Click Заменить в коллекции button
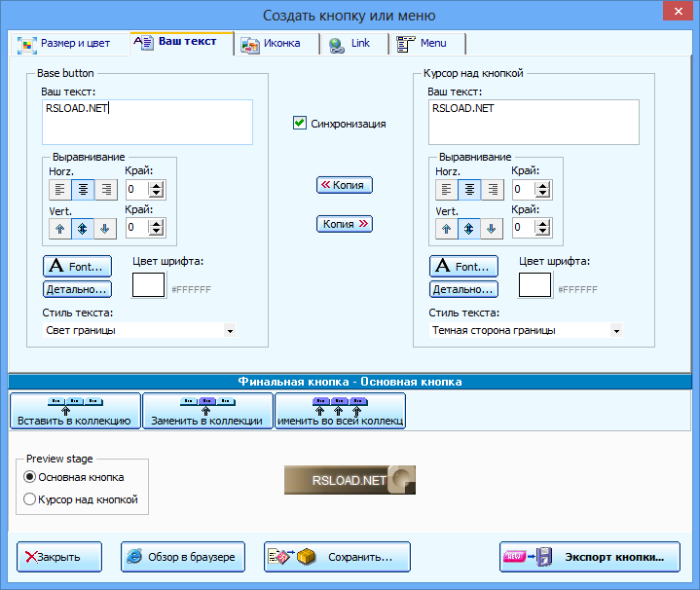The width and height of the screenshot is (700, 590). pos(207,411)
